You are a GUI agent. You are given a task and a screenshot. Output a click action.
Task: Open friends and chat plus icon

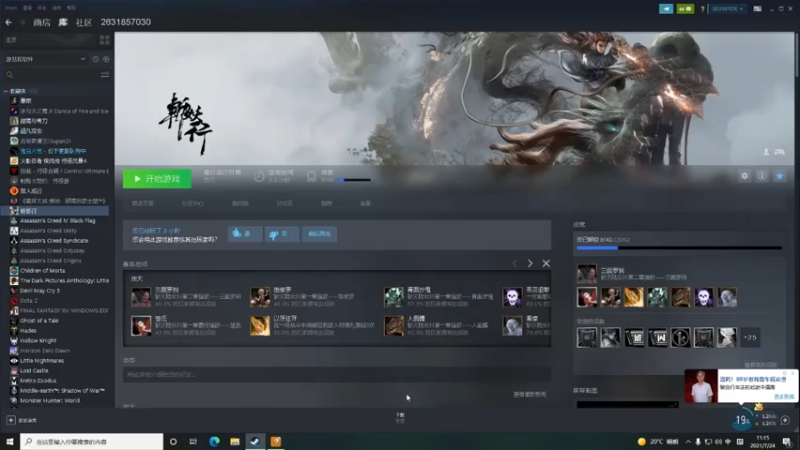785,420
